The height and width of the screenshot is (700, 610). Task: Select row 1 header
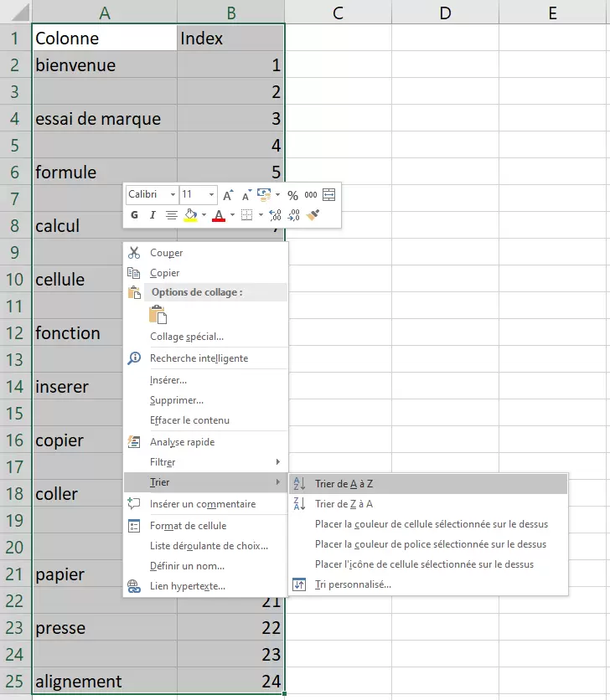click(16, 38)
